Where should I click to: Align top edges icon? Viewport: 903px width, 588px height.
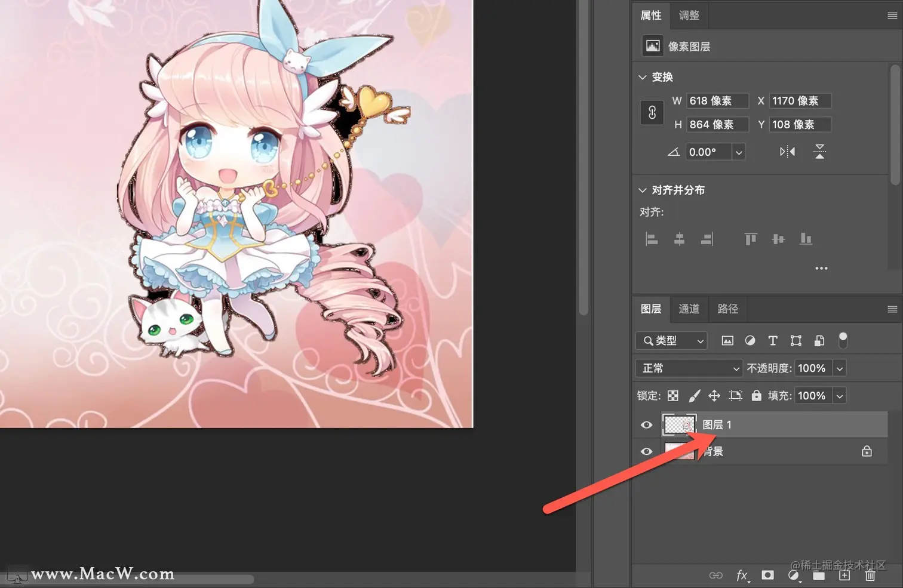pyautogui.click(x=751, y=239)
